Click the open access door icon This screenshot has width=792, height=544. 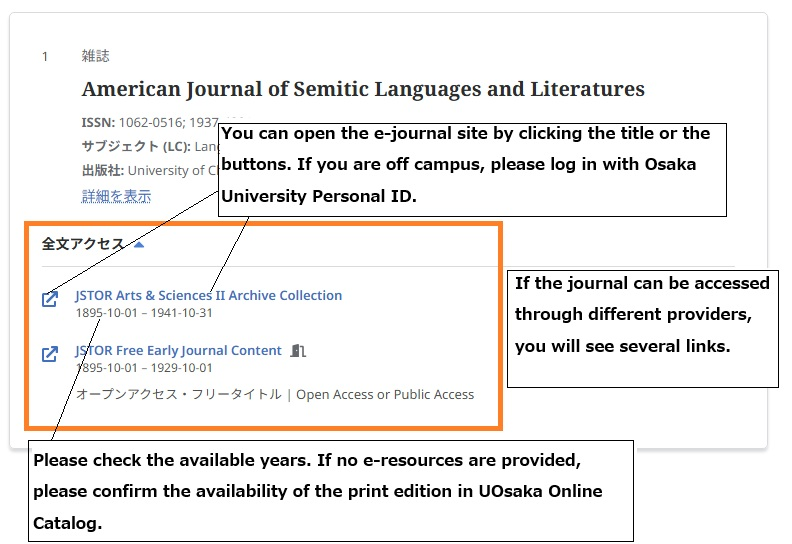(x=298, y=351)
